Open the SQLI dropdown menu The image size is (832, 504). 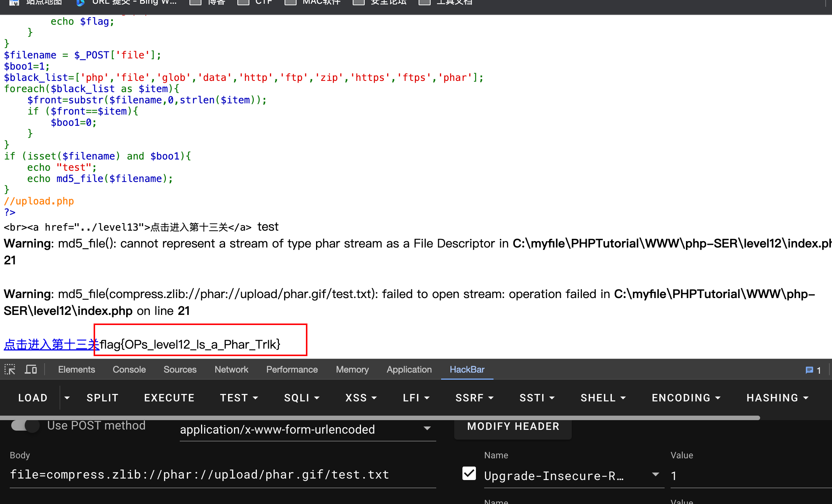click(x=302, y=398)
